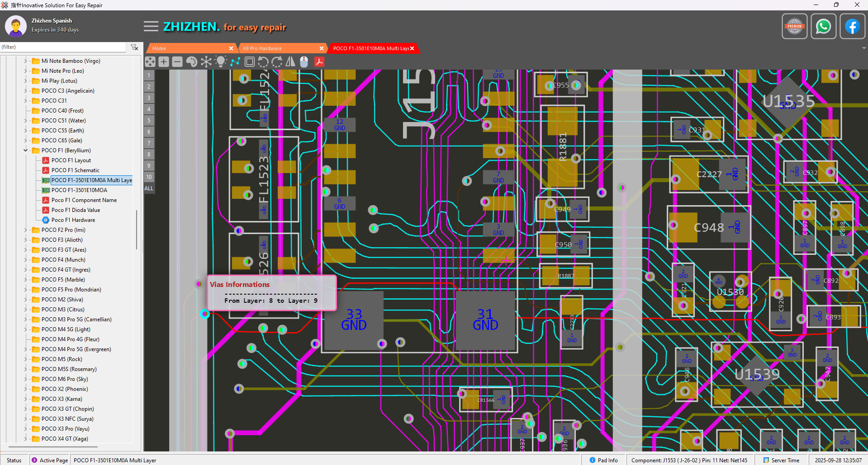Clear the tree filter

[x=134, y=47]
